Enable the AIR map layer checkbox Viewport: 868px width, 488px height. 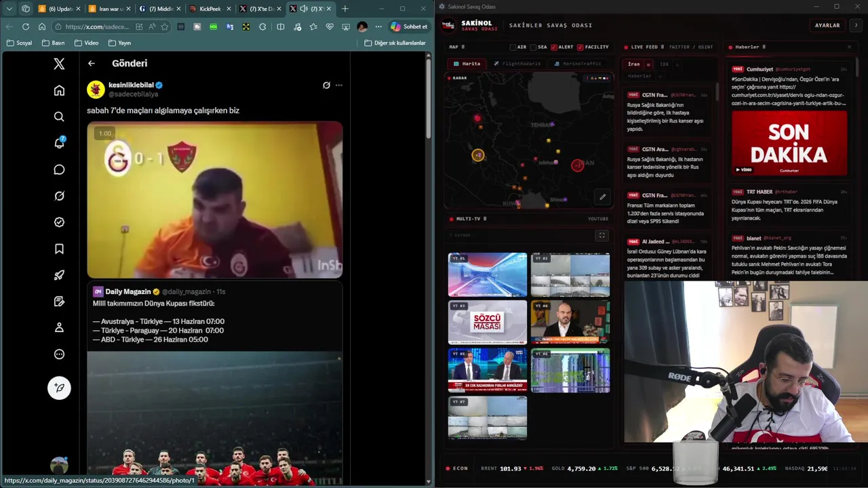[513, 47]
